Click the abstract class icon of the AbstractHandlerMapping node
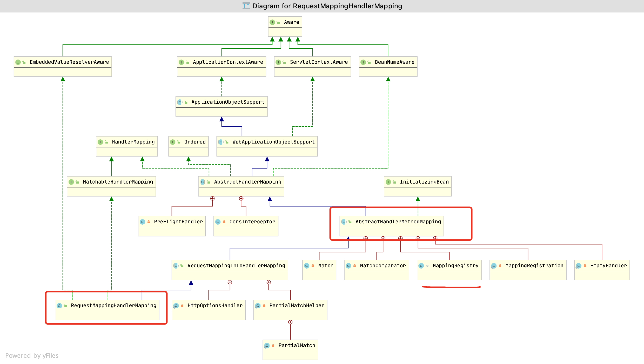The height and width of the screenshot is (364, 644). coord(203,182)
